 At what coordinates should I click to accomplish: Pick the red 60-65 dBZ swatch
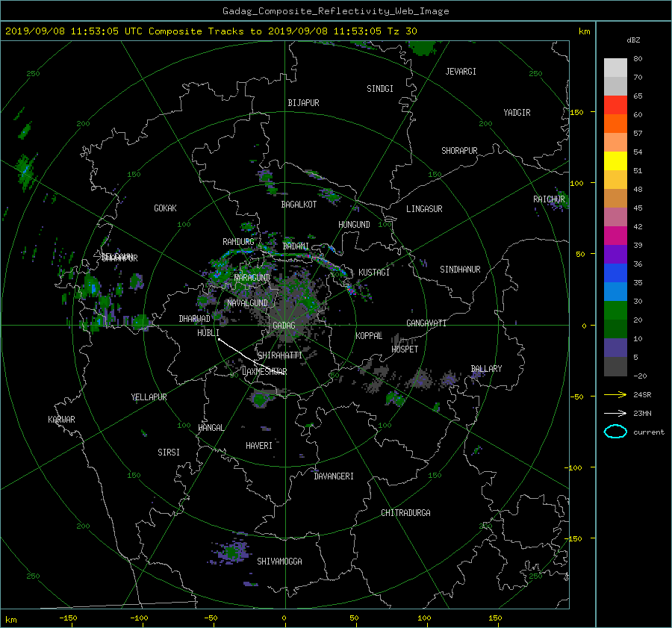[x=615, y=105]
